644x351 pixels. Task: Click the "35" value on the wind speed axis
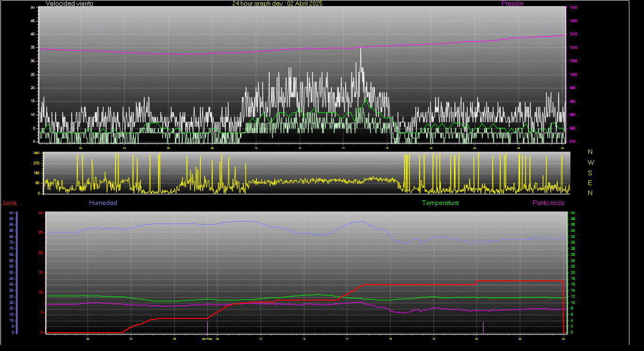(x=32, y=48)
